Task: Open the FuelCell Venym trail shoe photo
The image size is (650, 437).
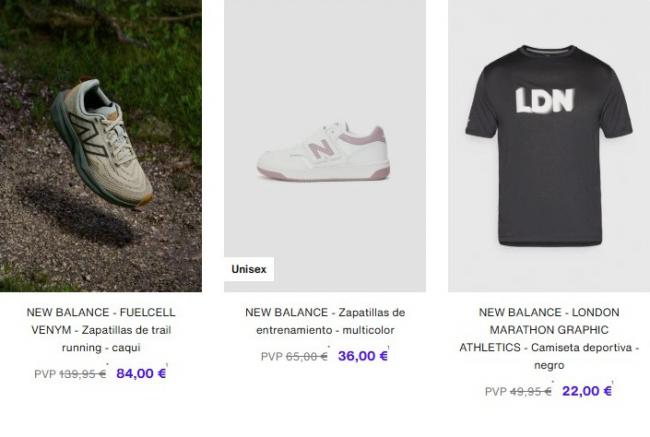Action: [x=101, y=146]
